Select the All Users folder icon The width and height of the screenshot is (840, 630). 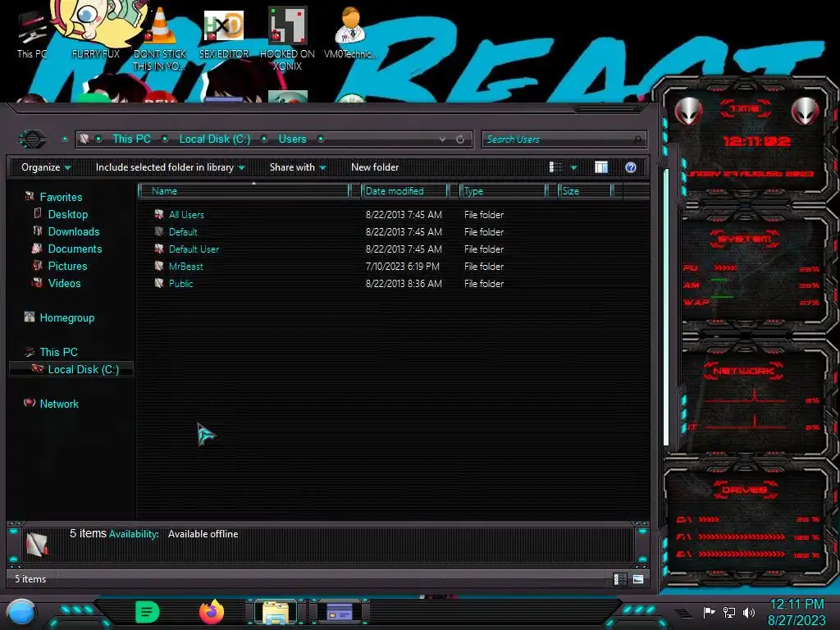point(159,214)
